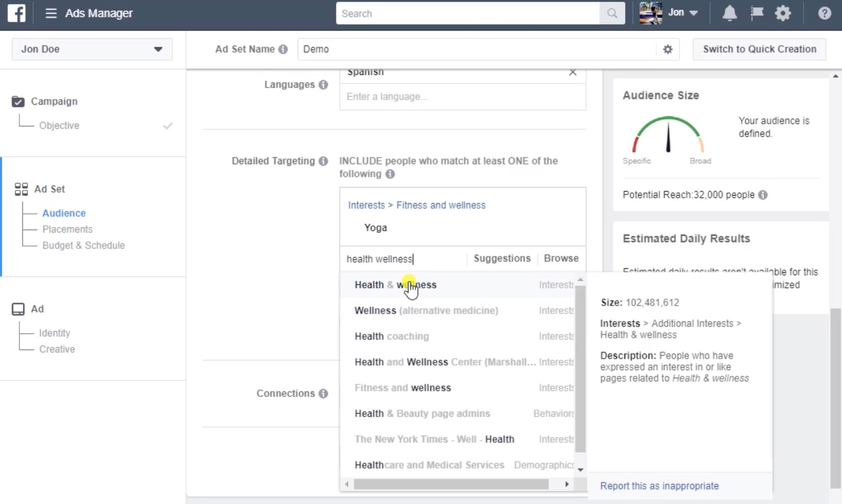
Task: Remove Spanish from selected languages
Action: click(572, 72)
